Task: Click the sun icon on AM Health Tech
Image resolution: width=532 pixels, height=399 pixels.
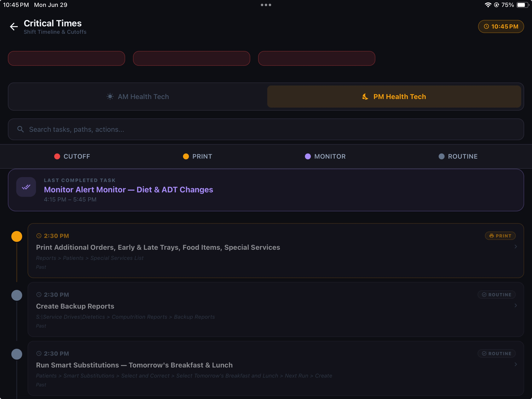Action: (x=110, y=96)
